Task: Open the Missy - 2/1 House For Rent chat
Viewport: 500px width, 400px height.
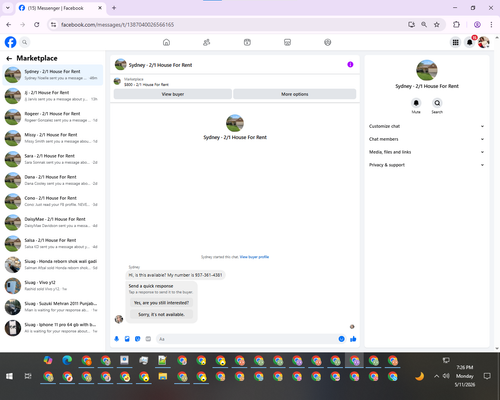Action: coord(53,138)
